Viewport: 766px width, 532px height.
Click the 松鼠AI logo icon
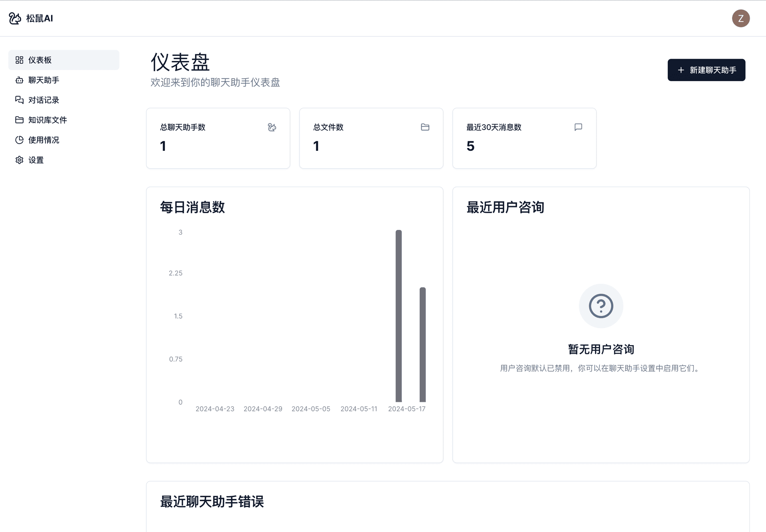point(14,18)
